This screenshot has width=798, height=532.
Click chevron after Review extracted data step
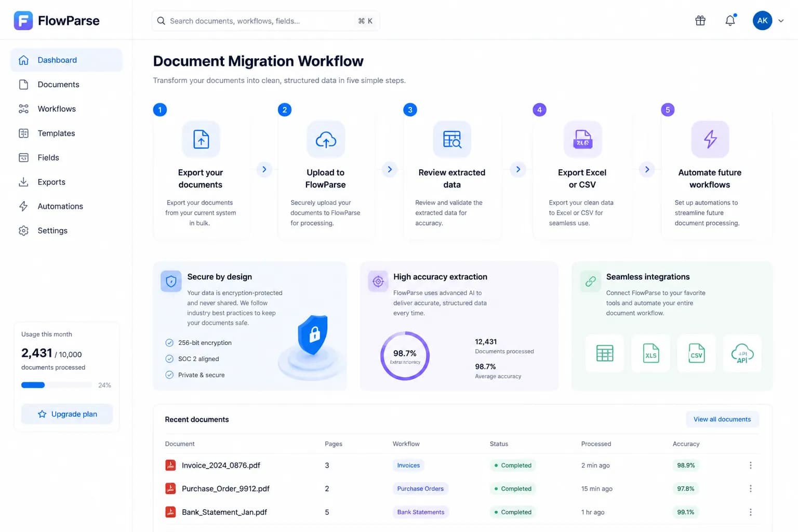click(518, 169)
